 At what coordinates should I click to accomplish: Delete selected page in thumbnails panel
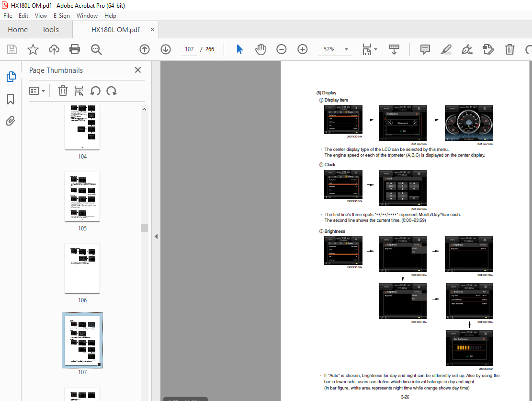63,91
